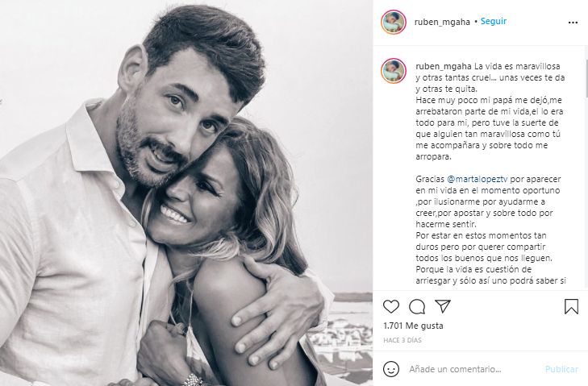Save the post with the bookmark icon
Image resolution: width=588 pixels, height=386 pixels.
571,306
